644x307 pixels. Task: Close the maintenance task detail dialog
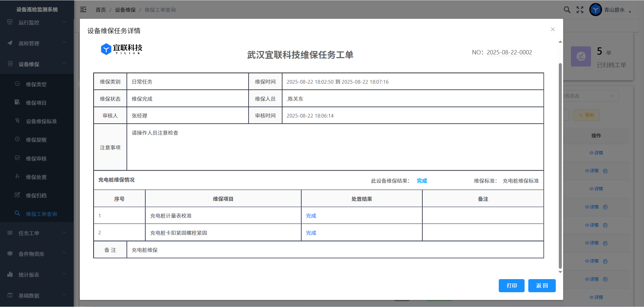553,30
